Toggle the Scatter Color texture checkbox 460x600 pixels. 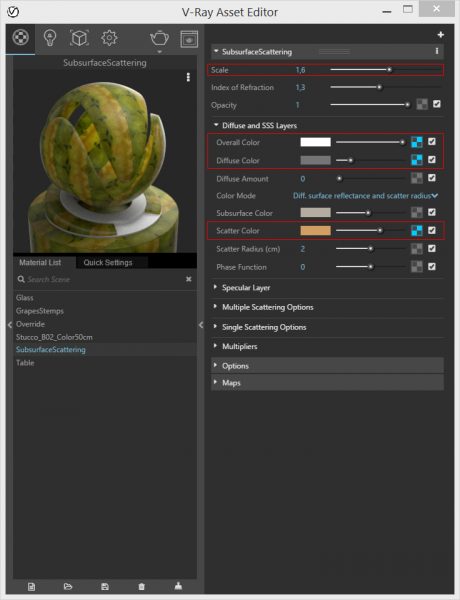[432, 230]
